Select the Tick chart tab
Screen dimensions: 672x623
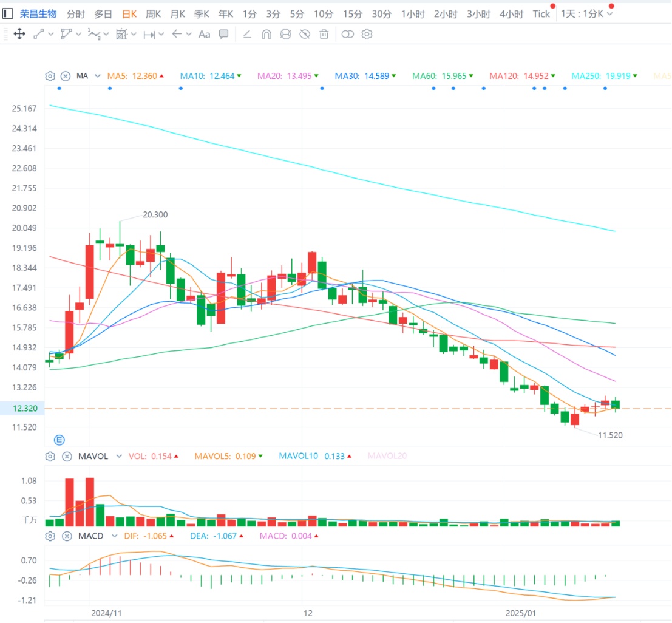pyautogui.click(x=541, y=14)
